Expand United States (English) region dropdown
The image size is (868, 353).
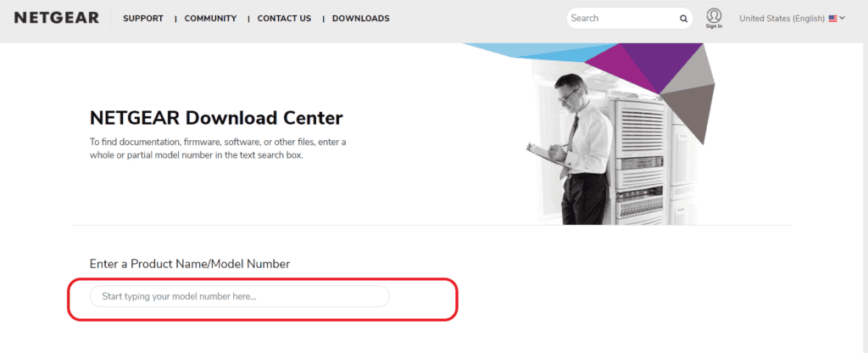[793, 19]
